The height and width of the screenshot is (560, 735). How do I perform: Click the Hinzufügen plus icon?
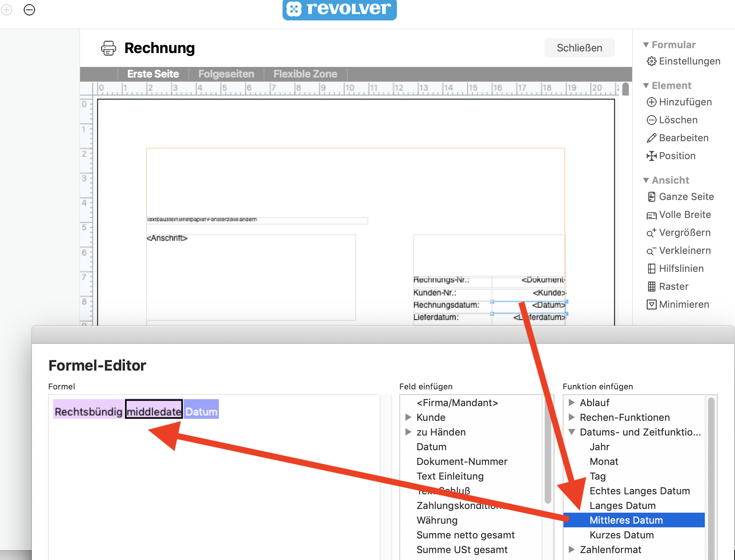[x=651, y=102]
